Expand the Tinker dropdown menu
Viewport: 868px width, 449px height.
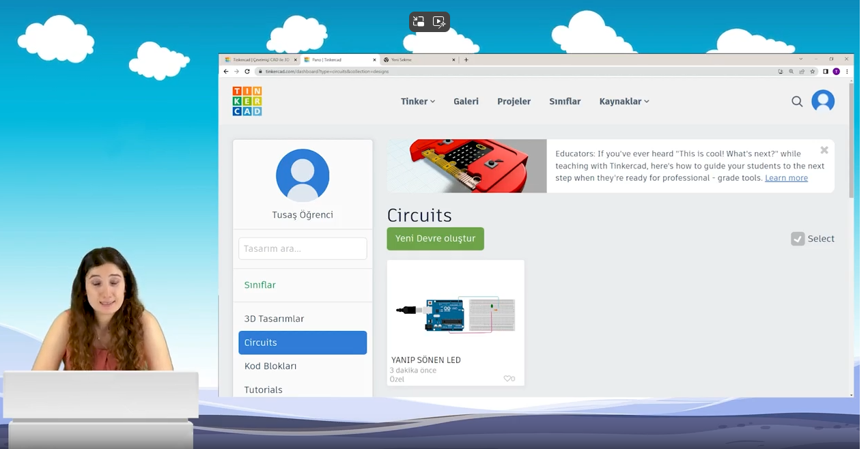click(x=417, y=101)
